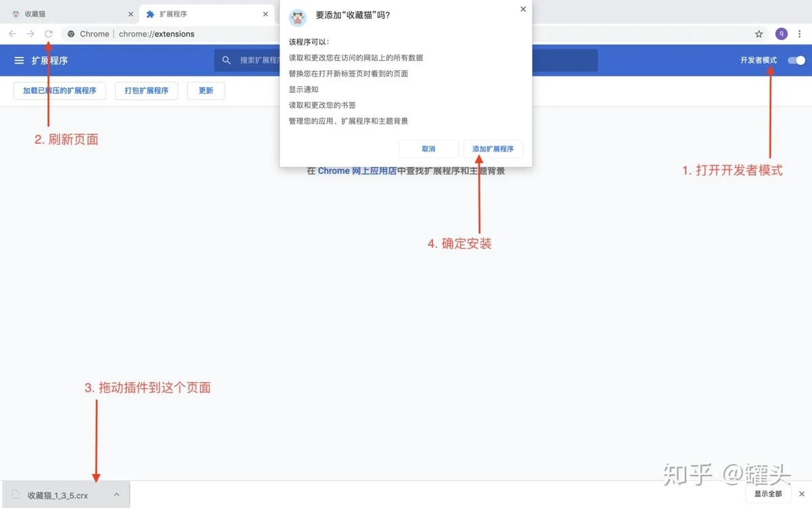This screenshot has width=812, height=508.
Task: Cancel the dialog with 取消
Action: click(428, 149)
